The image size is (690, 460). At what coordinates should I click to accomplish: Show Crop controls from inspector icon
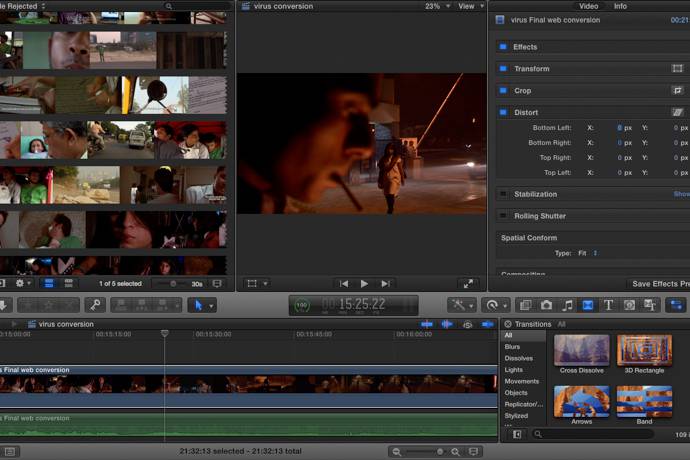click(x=677, y=90)
